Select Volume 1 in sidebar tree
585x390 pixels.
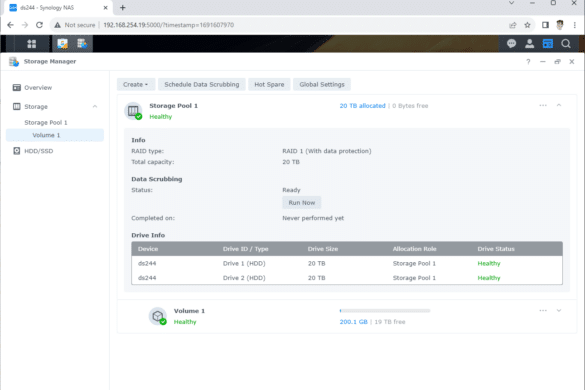(x=55, y=135)
